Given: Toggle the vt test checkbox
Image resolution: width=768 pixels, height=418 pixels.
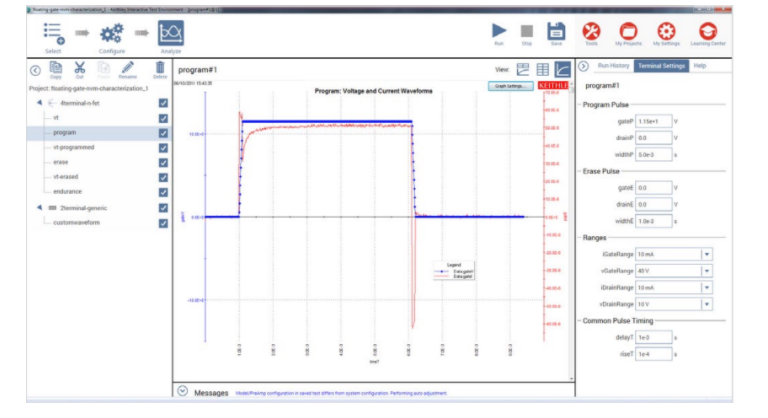Looking at the screenshot, I should (x=163, y=118).
